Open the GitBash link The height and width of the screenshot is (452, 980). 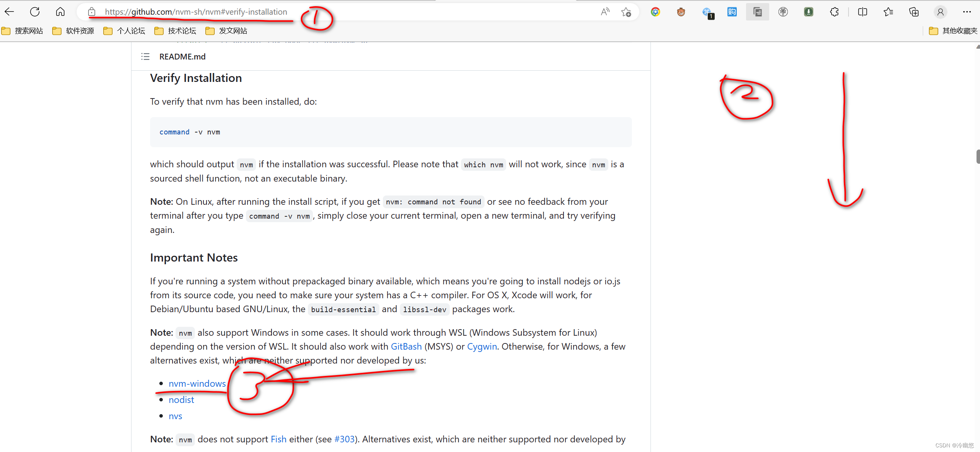coord(406,347)
